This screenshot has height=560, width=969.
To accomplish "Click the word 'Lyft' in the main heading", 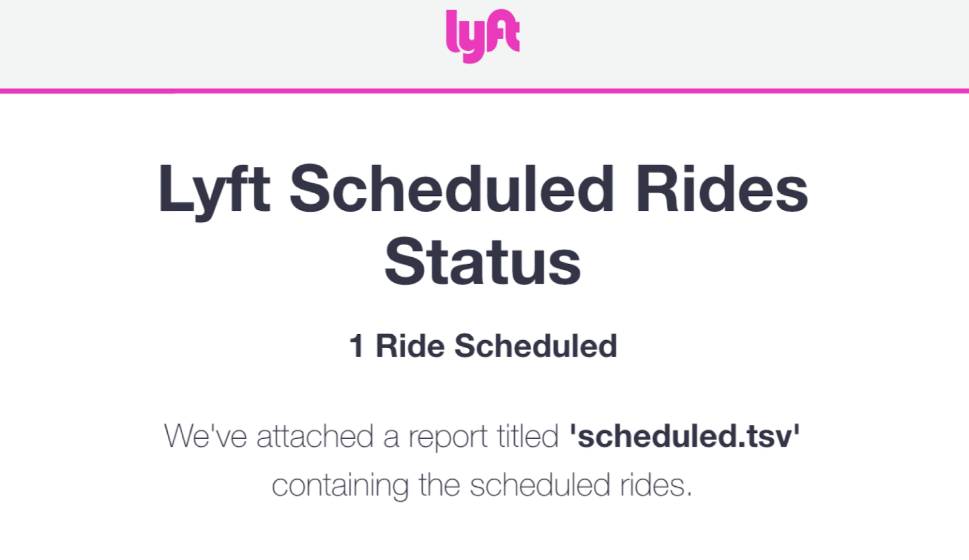I will tap(214, 191).
